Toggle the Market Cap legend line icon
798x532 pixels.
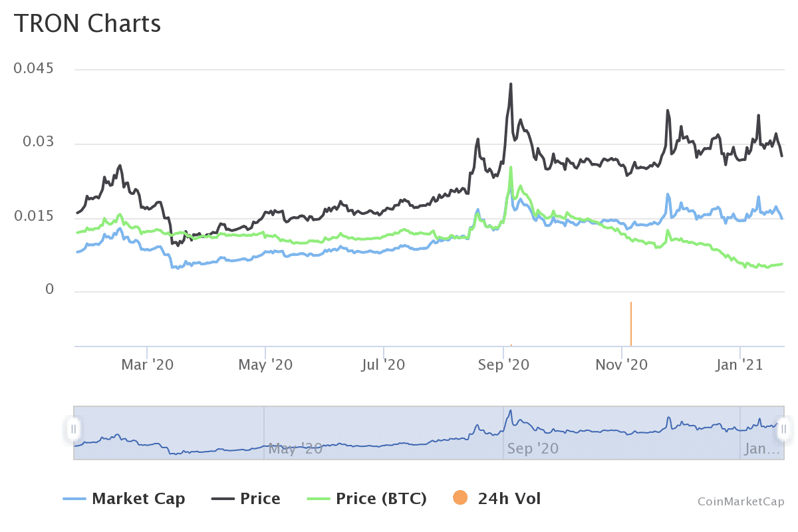pyautogui.click(x=74, y=499)
